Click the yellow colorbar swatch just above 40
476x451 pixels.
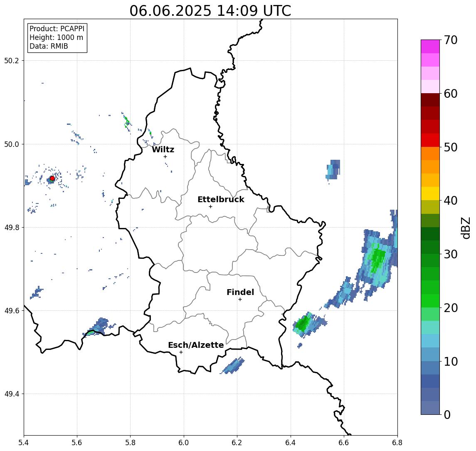point(430,193)
